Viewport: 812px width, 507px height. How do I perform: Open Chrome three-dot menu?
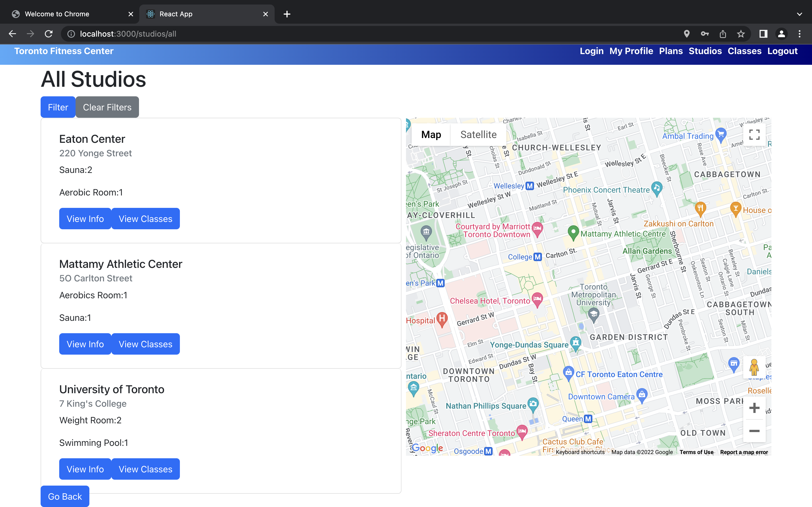pyautogui.click(x=800, y=34)
